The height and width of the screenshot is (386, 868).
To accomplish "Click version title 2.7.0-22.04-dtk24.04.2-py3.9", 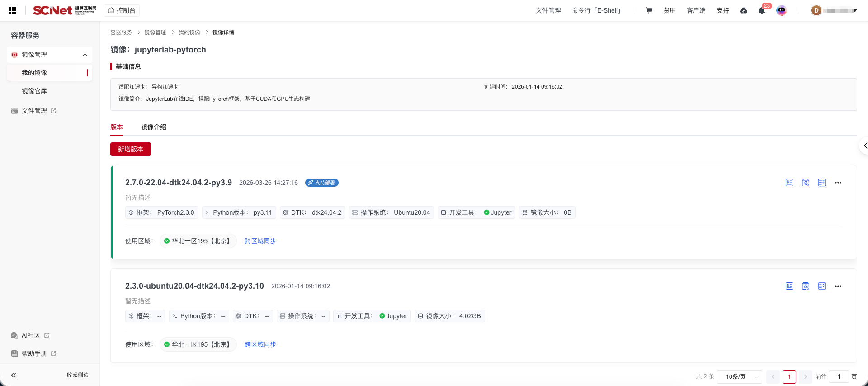I will pos(179,183).
